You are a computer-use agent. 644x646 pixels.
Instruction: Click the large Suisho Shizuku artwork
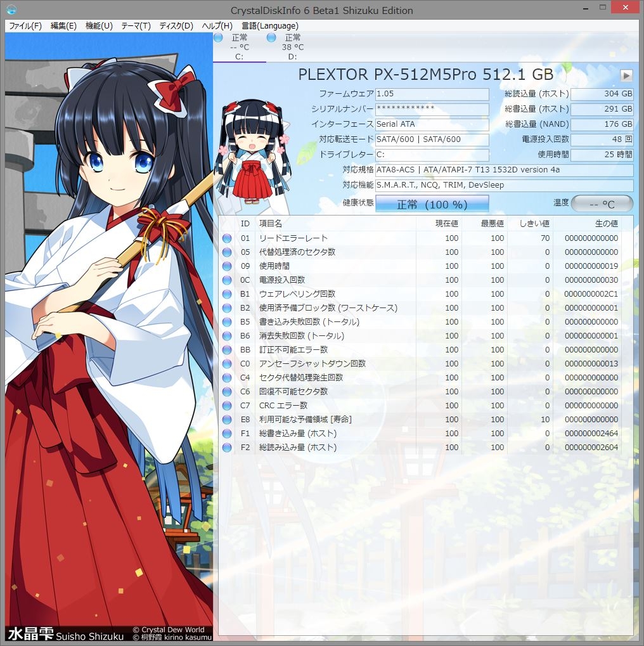[109, 337]
